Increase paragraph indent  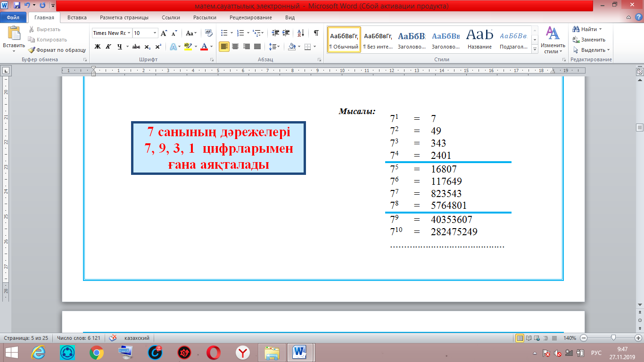[x=286, y=33]
